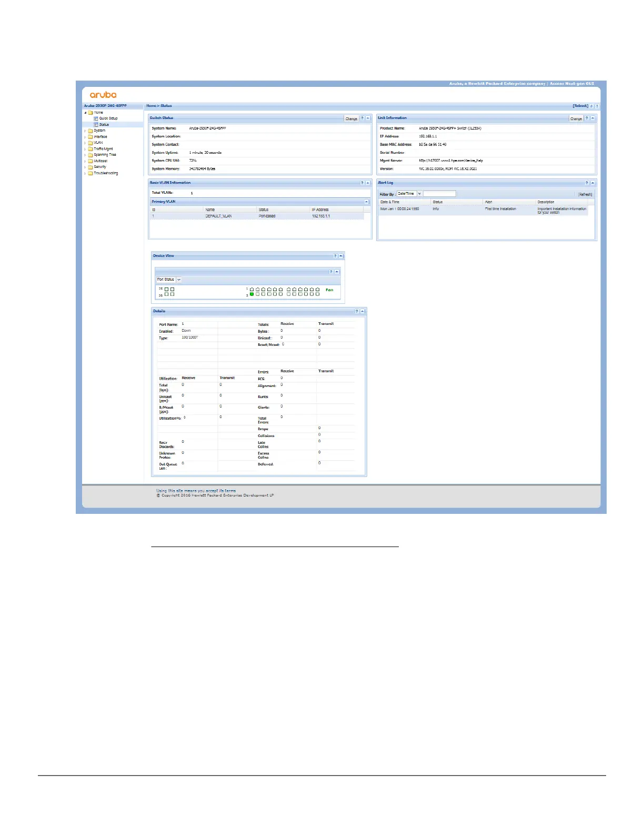Collapse the Primary VLAN section

click(367, 202)
